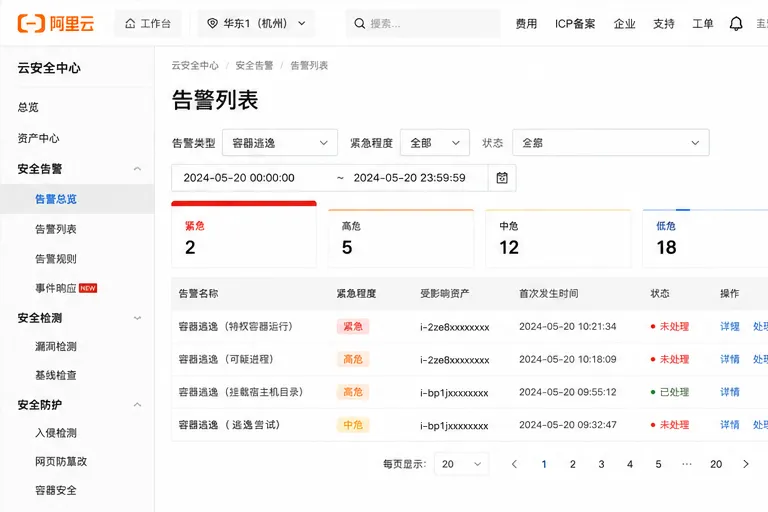Image resolution: width=768 pixels, height=512 pixels.
Task: Open the 华东1（杭州）region dropdown
Action: tap(256, 24)
